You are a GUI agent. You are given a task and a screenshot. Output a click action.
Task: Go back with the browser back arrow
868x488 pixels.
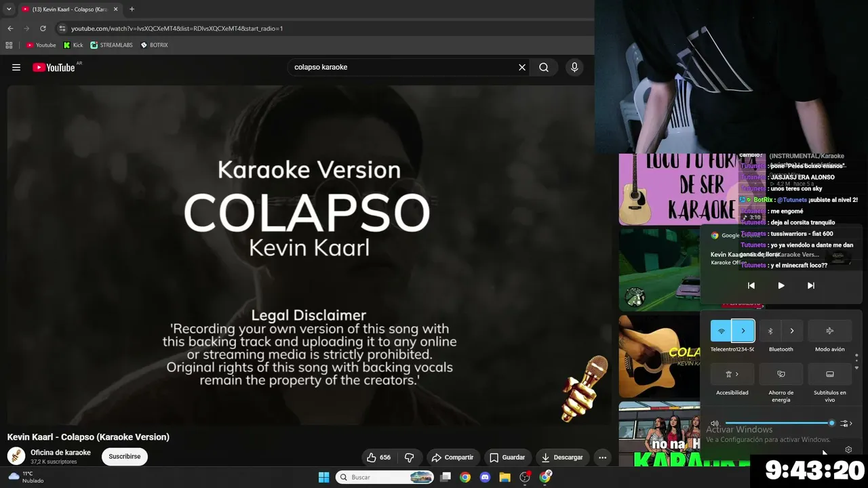point(10,28)
